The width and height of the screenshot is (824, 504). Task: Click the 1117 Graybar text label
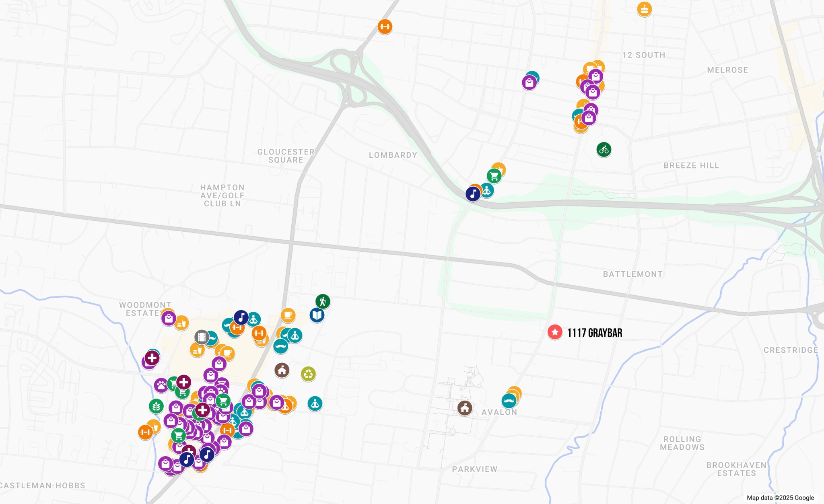point(595,333)
